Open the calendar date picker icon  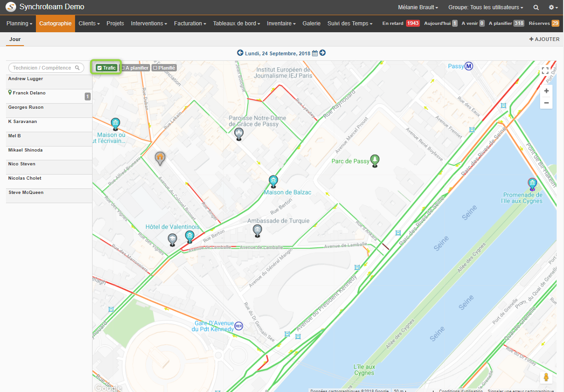pos(315,53)
